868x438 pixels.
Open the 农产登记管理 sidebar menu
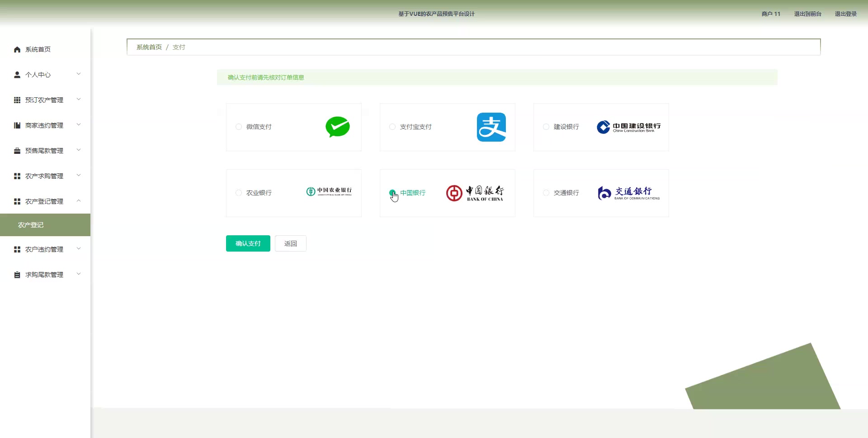45,201
